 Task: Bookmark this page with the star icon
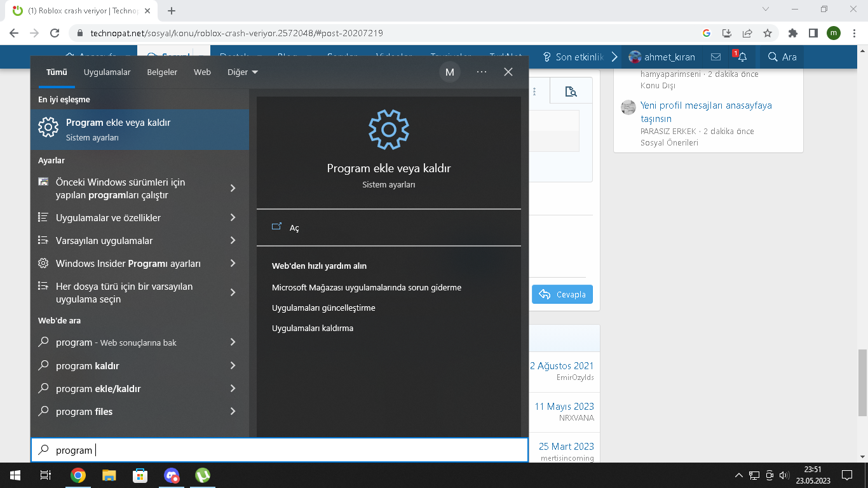click(x=768, y=33)
